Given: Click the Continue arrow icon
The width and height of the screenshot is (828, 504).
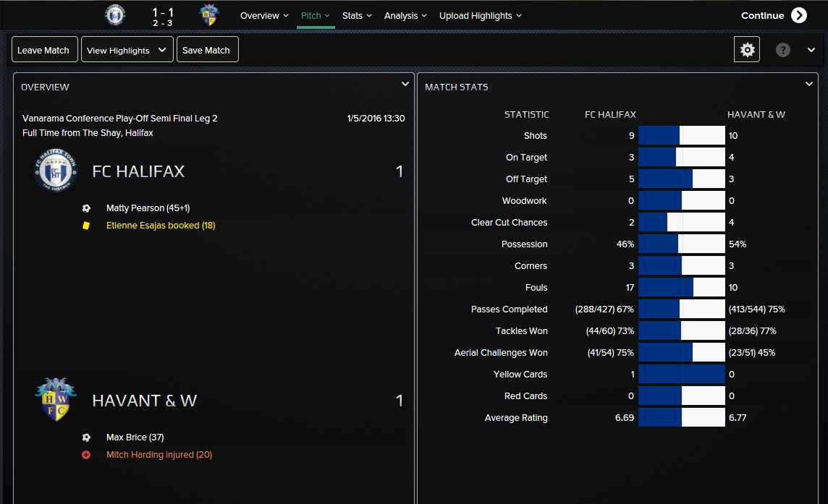Looking at the screenshot, I should [799, 15].
